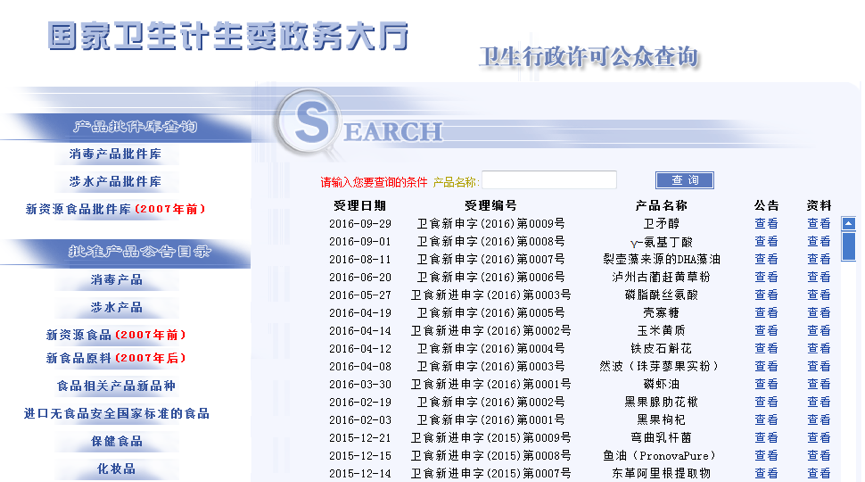View 公告 for 黑果枸杞 row
The width and height of the screenshot is (865, 482).
(x=766, y=420)
